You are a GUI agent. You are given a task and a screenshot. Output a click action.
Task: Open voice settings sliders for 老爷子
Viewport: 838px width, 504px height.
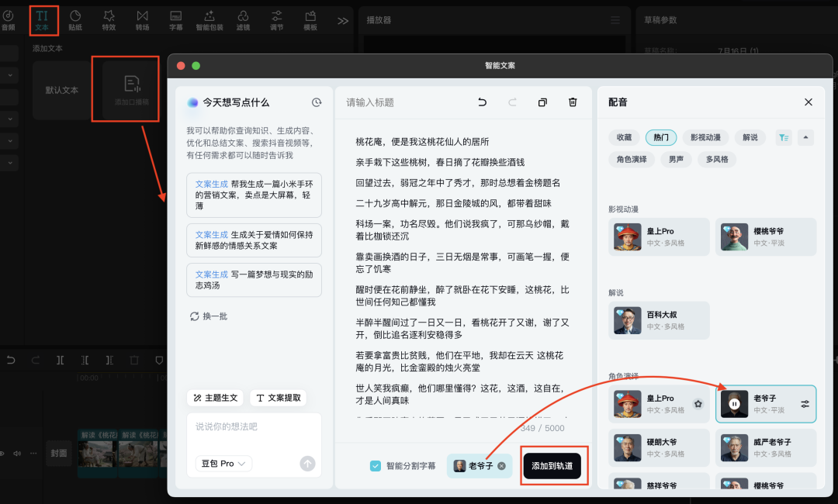[803, 404]
